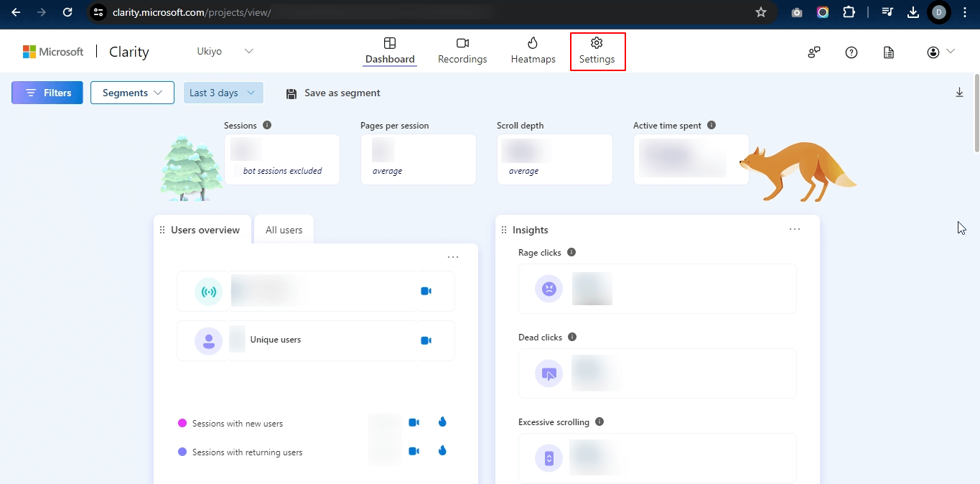Open browser downloads icon
Screen dimensions: 980x484
[x=913, y=12]
